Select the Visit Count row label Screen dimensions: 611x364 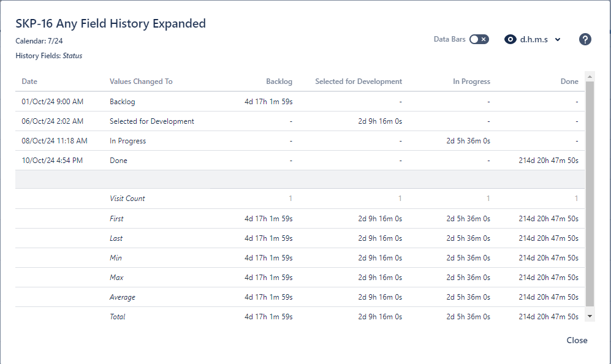tap(127, 199)
